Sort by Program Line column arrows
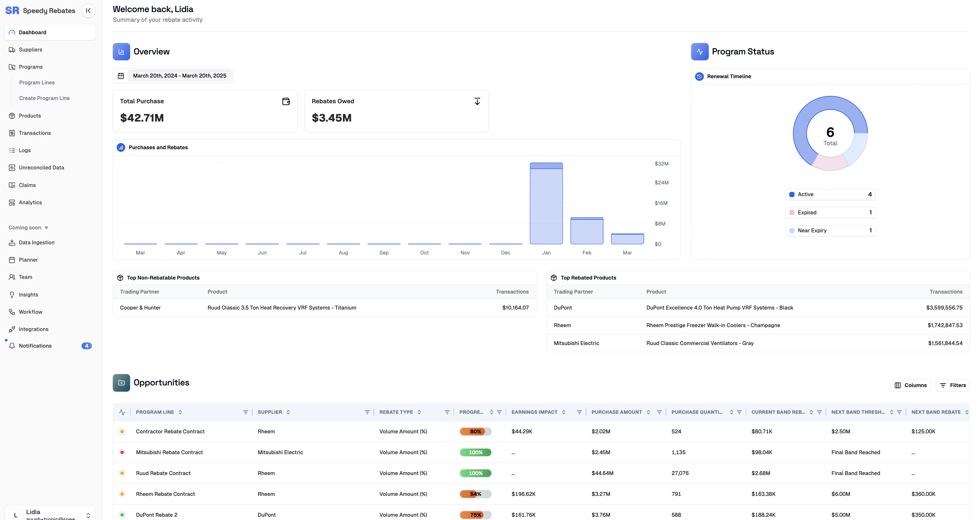Screen dimensions: 980x520 [x=180, y=412]
